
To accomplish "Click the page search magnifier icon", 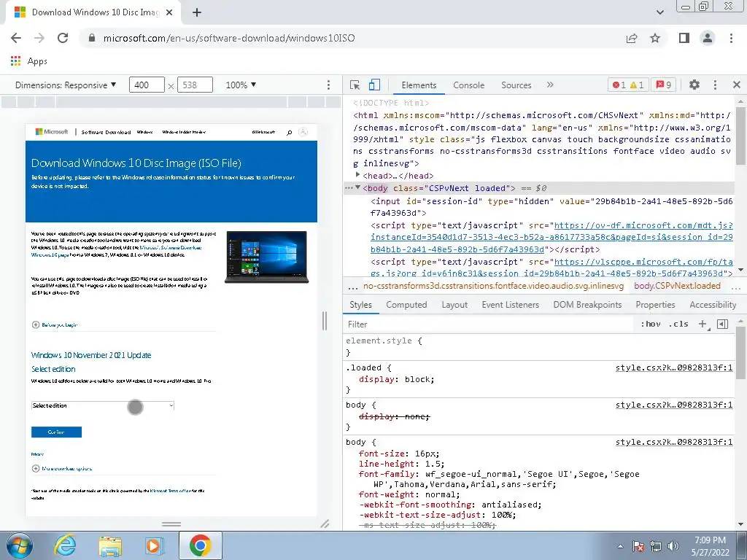I will (289, 133).
